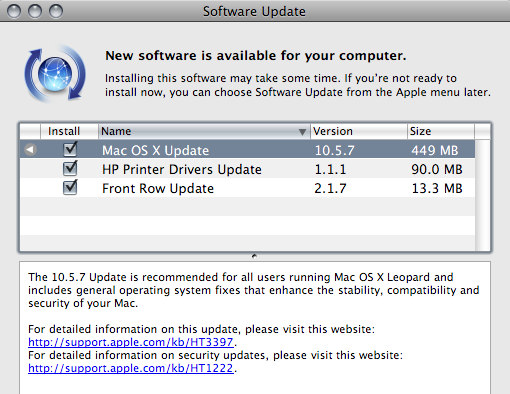Click the update list vertical scrollbar

click(x=482, y=195)
